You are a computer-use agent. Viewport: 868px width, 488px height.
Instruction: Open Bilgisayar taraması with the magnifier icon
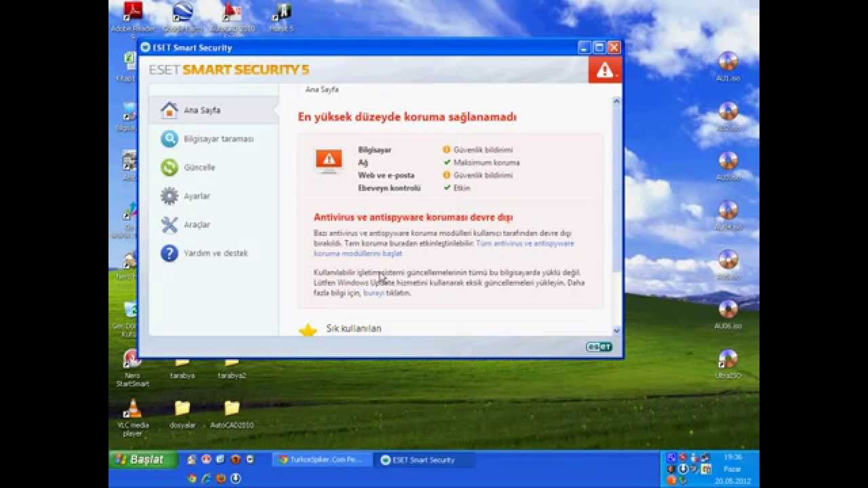(170, 138)
